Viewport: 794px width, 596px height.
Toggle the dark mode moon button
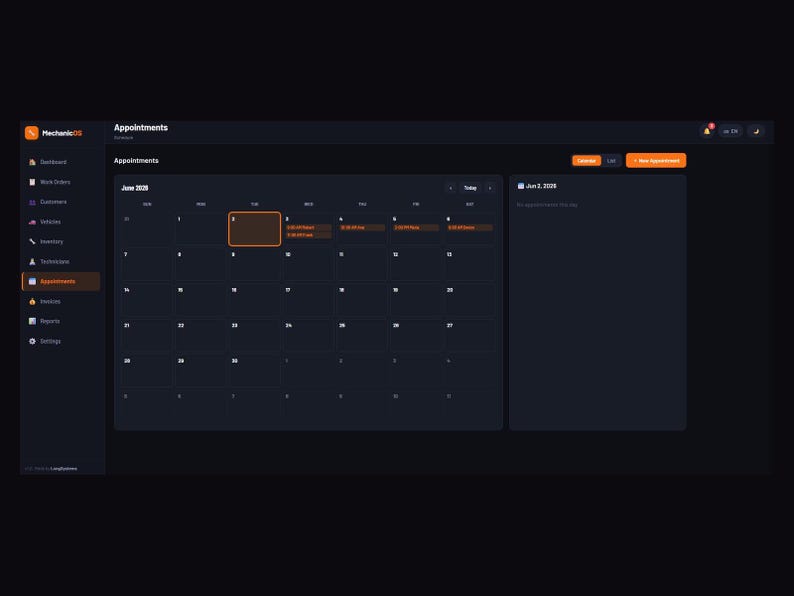tap(756, 131)
